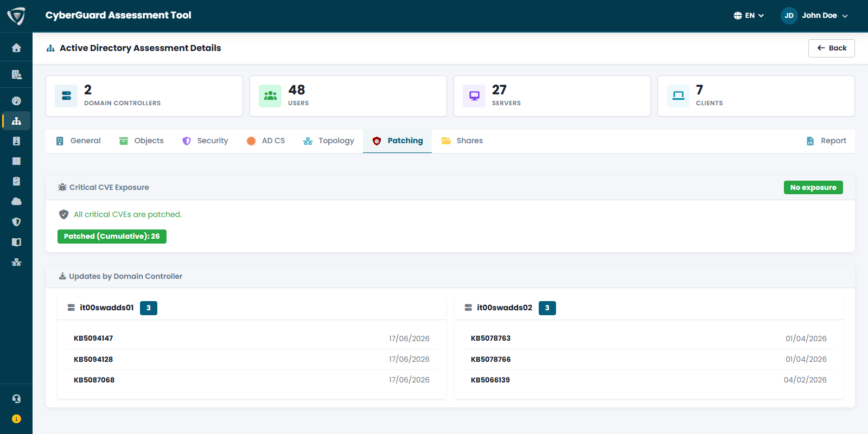Click the Users card group icon
The width and height of the screenshot is (868, 434).
coord(270,96)
